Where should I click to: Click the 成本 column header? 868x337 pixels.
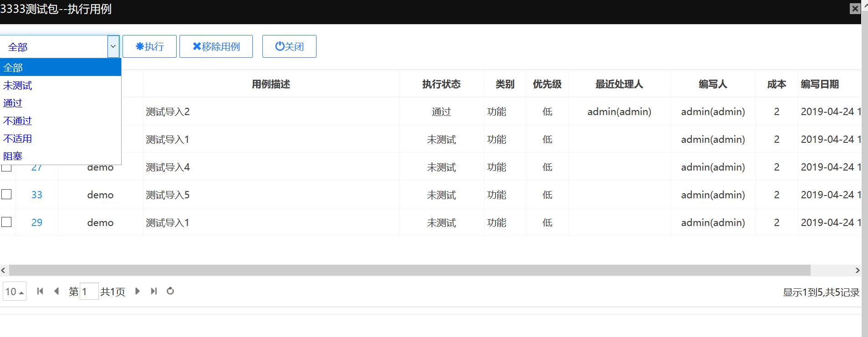pyautogui.click(x=777, y=84)
